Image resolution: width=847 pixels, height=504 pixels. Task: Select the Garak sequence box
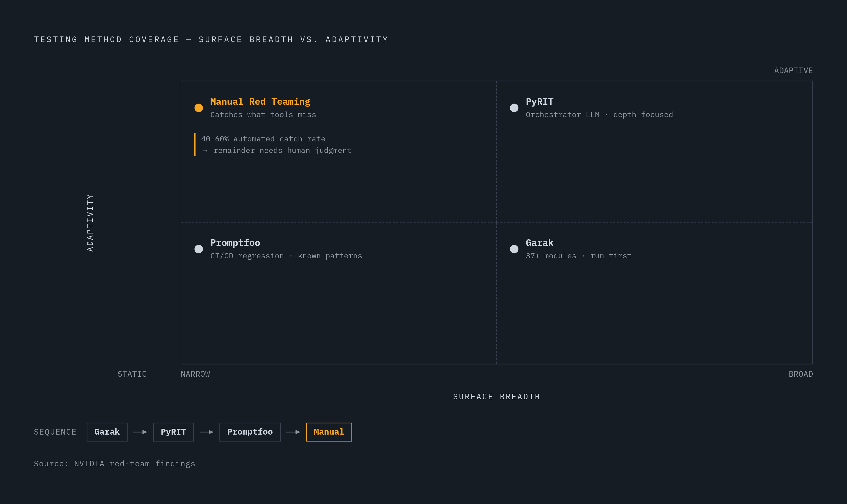107,432
